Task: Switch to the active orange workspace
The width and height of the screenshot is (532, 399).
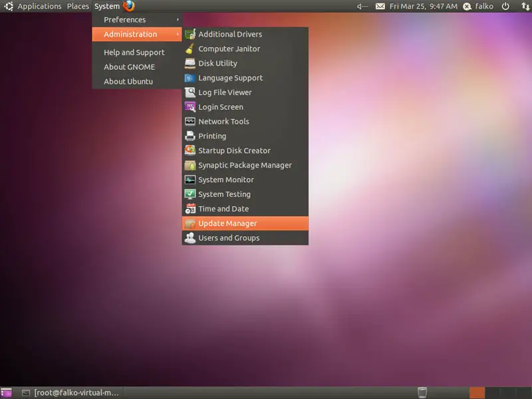Action: 477,393
